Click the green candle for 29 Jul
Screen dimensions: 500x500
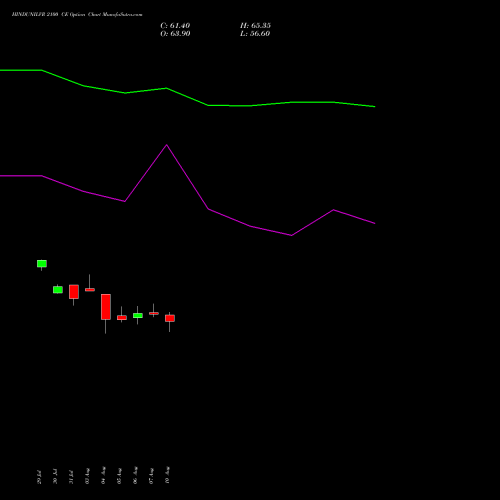click(x=42, y=264)
